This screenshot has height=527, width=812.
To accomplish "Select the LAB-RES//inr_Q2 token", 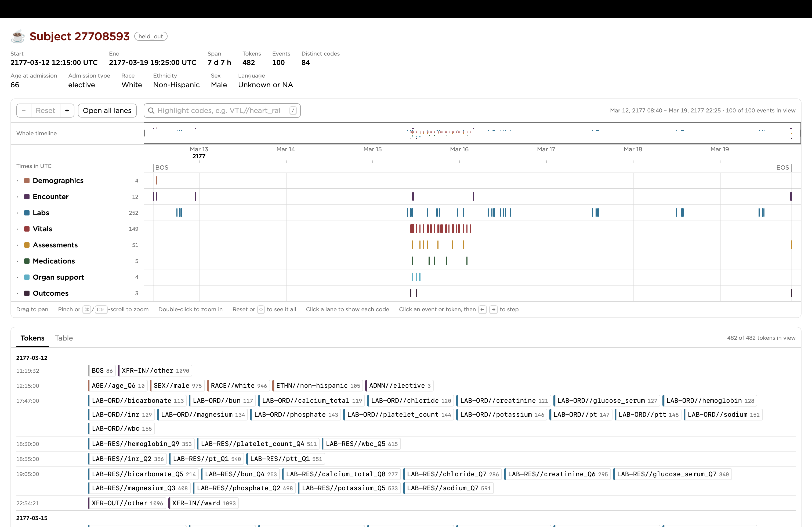I will point(127,459).
